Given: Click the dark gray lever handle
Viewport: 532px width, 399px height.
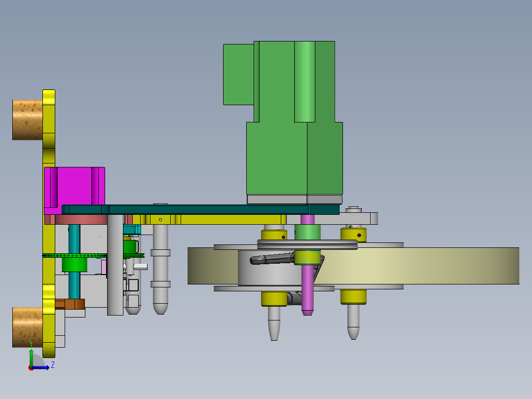Looking at the screenshot, I should 272,259.
